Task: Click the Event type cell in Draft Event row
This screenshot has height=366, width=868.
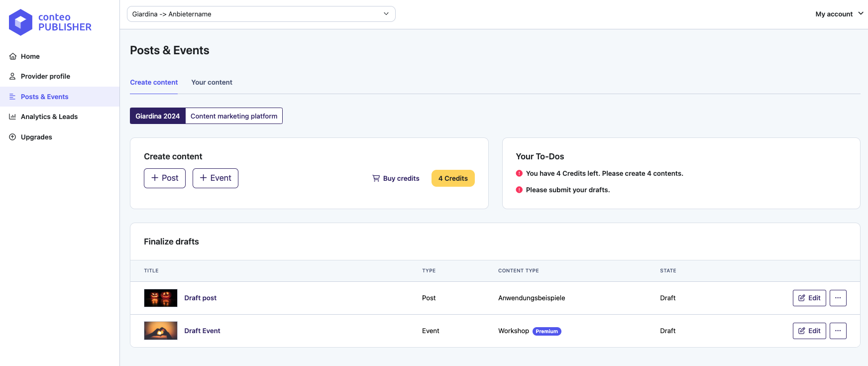Action: point(431,331)
